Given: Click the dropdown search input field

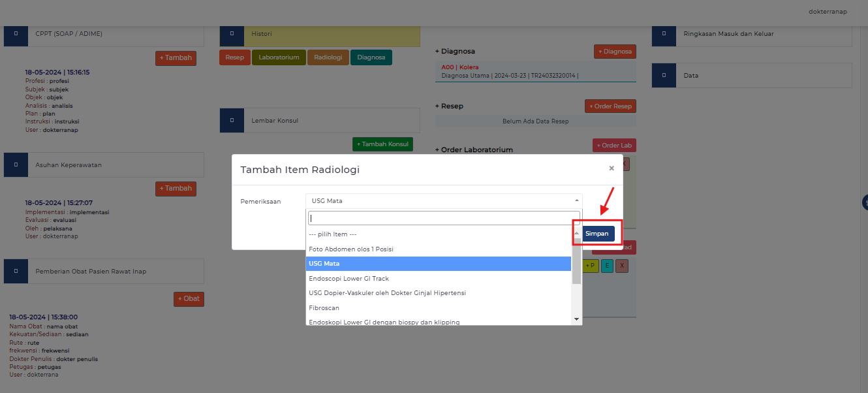Looking at the screenshot, I should point(444,218).
